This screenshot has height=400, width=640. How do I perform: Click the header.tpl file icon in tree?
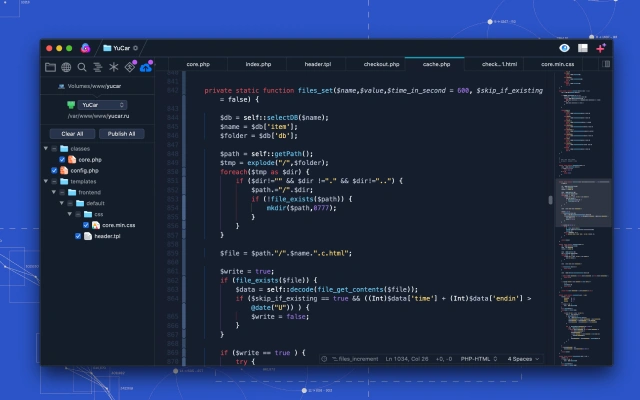tap(88, 236)
